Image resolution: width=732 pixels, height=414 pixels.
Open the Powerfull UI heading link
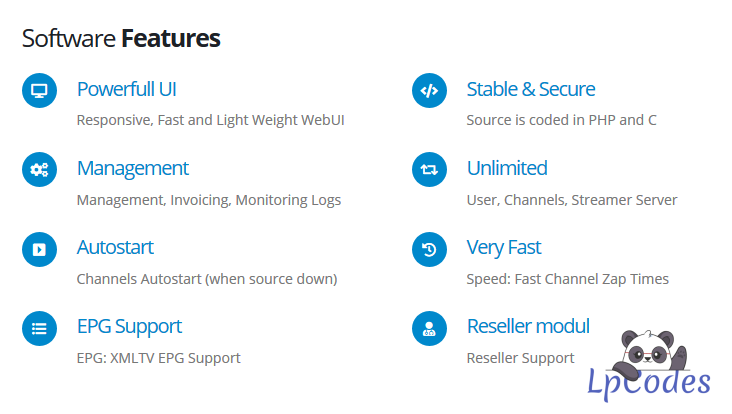(x=126, y=89)
